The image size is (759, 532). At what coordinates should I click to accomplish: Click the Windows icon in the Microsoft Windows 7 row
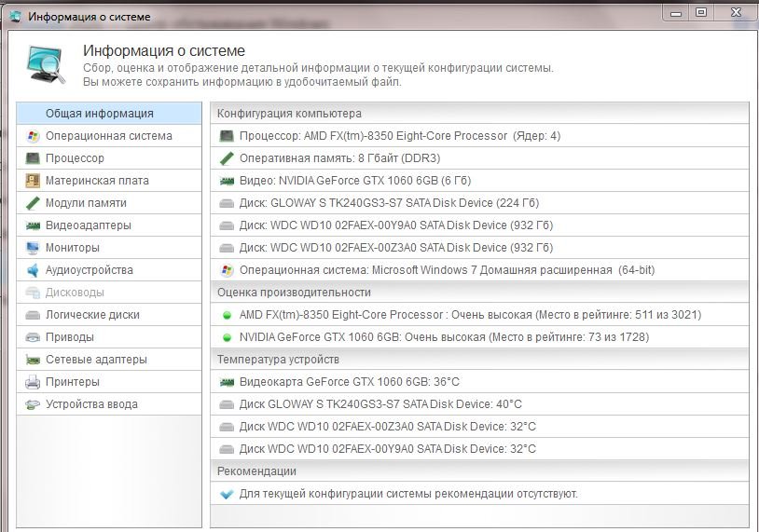226,270
